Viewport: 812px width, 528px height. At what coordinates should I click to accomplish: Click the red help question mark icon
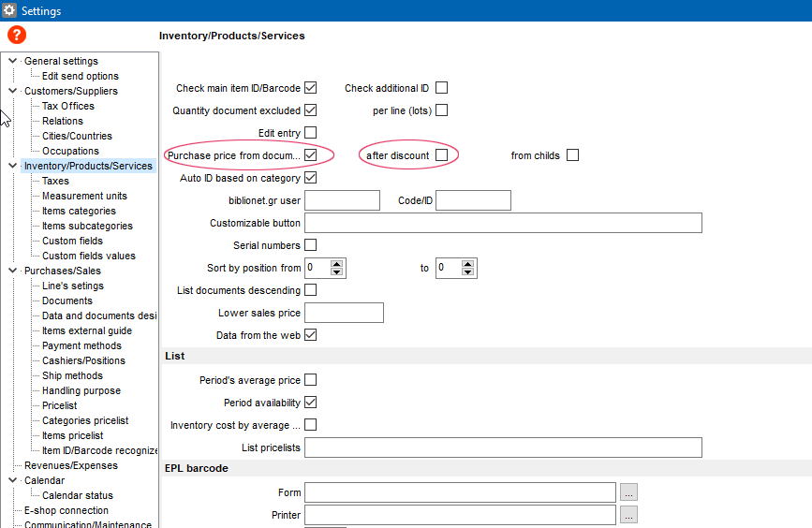point(17,36)
